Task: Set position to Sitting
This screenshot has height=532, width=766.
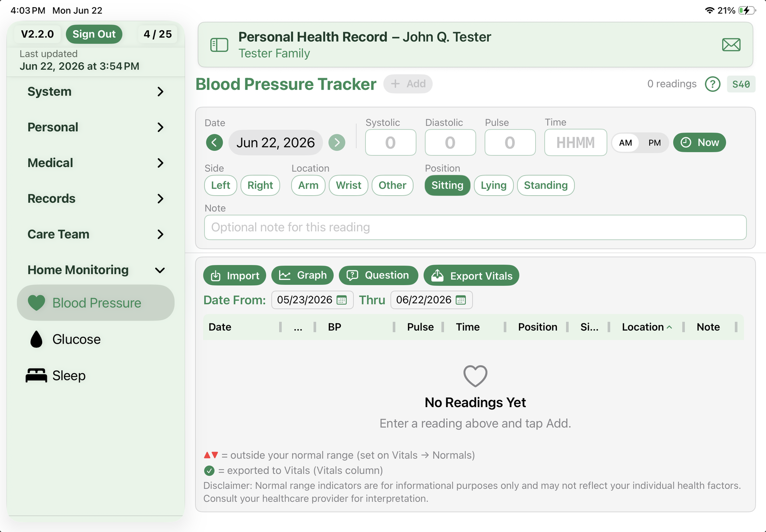Action: (x=448, y=185)
